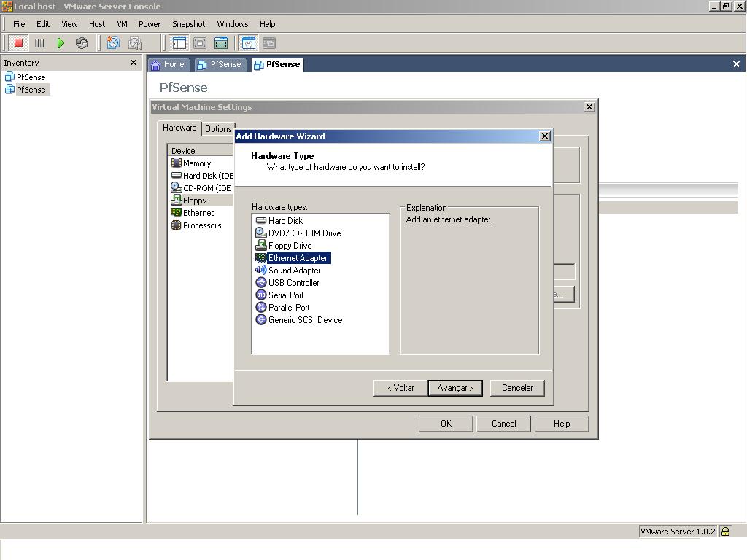Open the Snapshot menu
Screen dimensions: 747x560
(189, 24)
